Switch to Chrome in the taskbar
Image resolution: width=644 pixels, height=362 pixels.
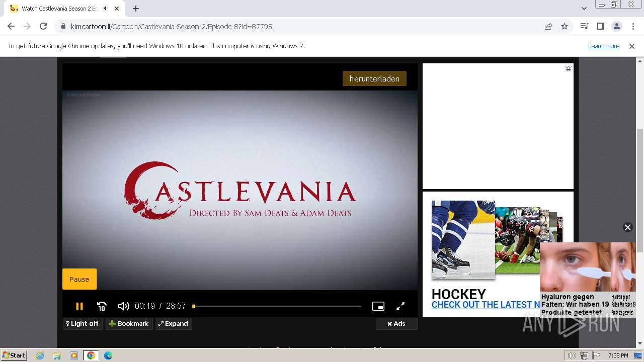click(x=91, y=355)
